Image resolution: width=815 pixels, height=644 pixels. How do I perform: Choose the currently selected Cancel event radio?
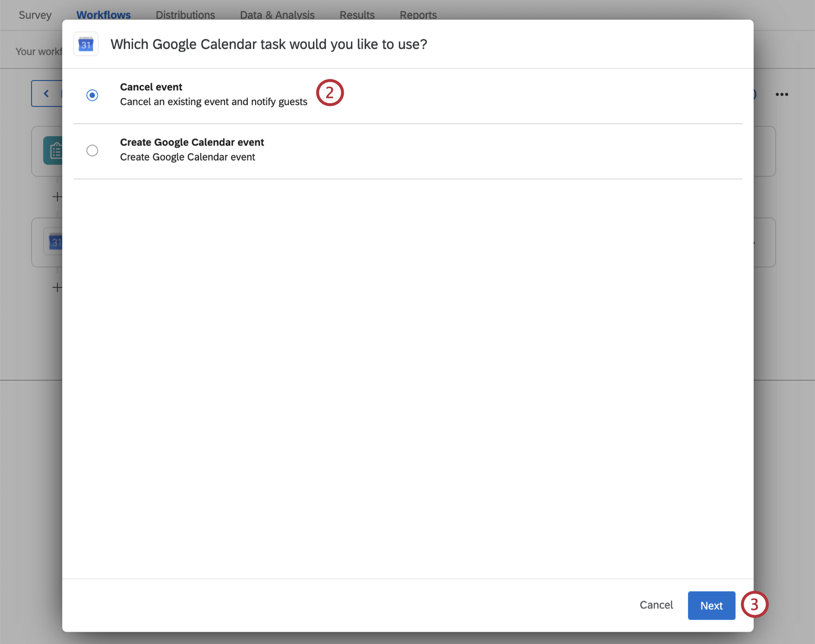tap(92, 95)
